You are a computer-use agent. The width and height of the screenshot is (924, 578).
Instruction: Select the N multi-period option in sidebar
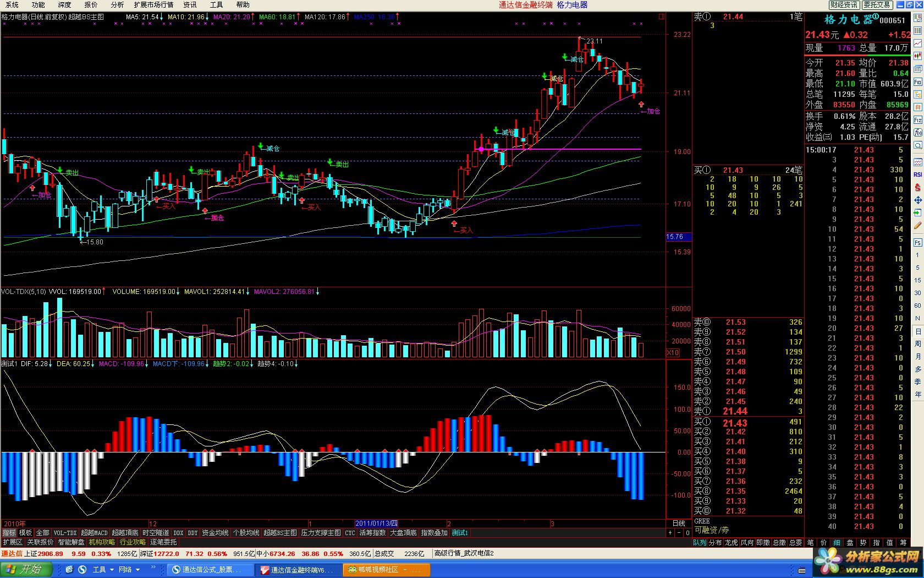tap(917, 318)
